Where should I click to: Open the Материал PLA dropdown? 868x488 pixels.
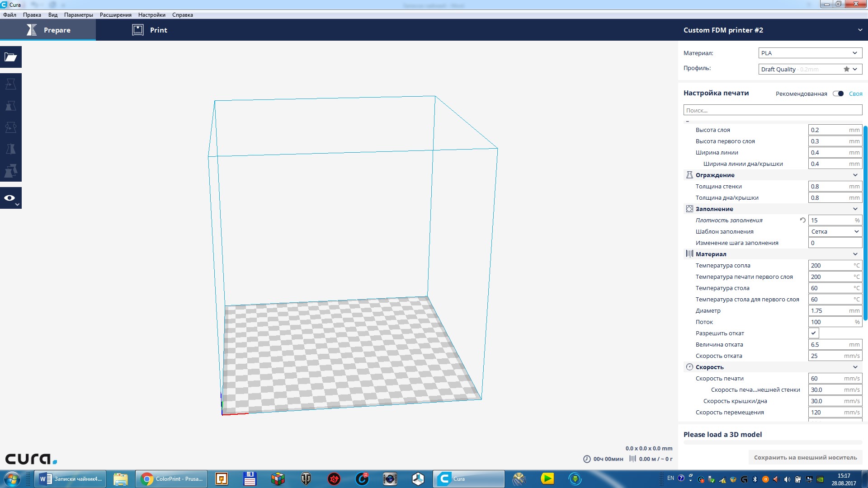pyautogui.click(x=810, y=53)
